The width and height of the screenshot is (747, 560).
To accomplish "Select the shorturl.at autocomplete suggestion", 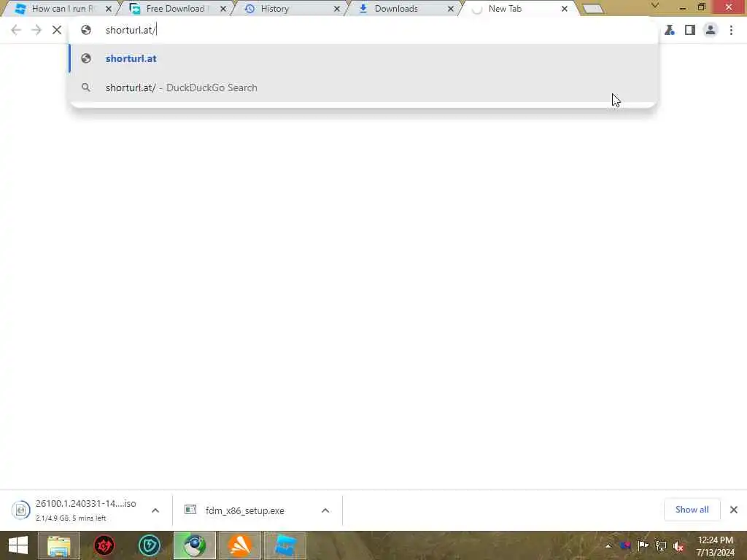I will tap(363, 58).
